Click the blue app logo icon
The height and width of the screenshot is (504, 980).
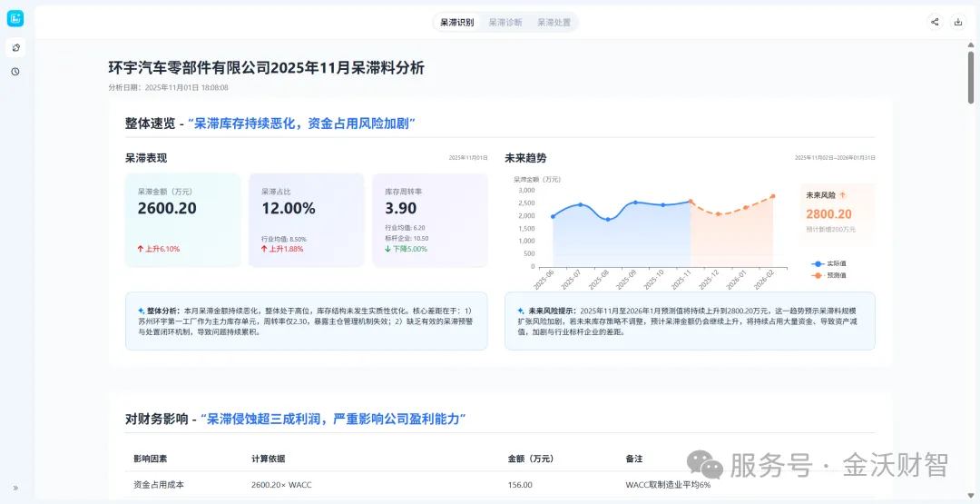pos(15,19)
